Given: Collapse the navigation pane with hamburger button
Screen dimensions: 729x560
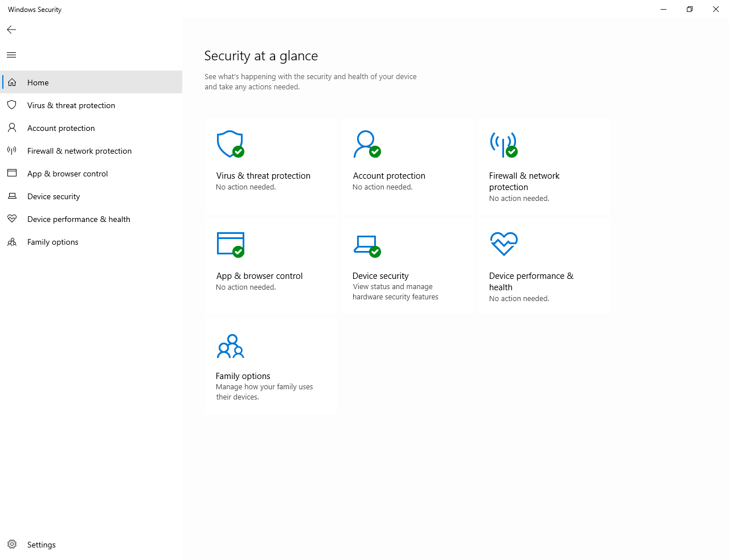Looking at the screenshot, I should click(x=11, y=55).
